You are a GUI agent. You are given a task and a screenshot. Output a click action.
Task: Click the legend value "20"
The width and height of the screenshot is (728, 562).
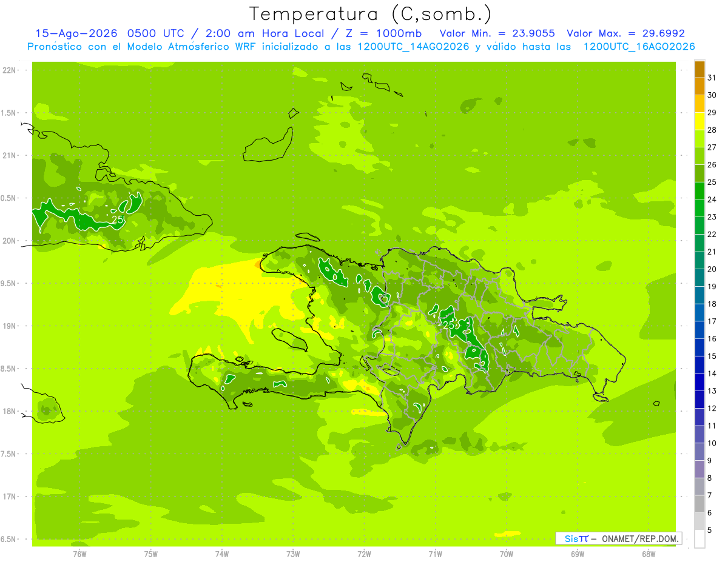pos(712,269)
